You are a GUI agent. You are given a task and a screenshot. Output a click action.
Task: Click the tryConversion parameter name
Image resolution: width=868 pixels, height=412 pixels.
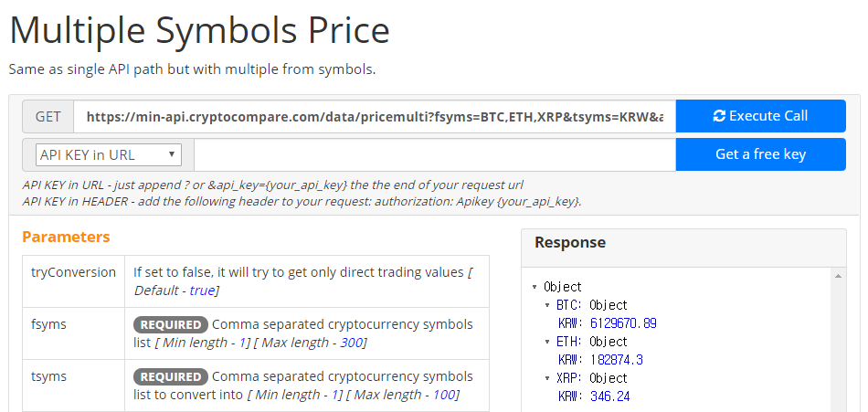[74, 272]
